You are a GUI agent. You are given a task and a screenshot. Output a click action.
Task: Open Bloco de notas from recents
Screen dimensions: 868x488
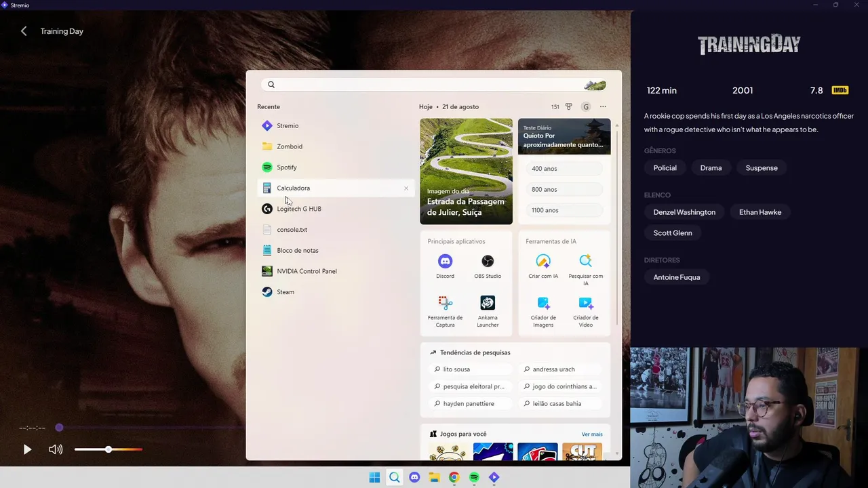[336, 251]
